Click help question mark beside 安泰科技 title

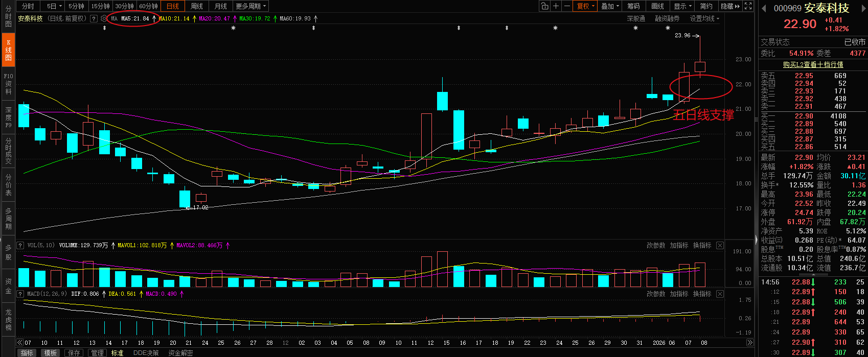coord(94,18)
